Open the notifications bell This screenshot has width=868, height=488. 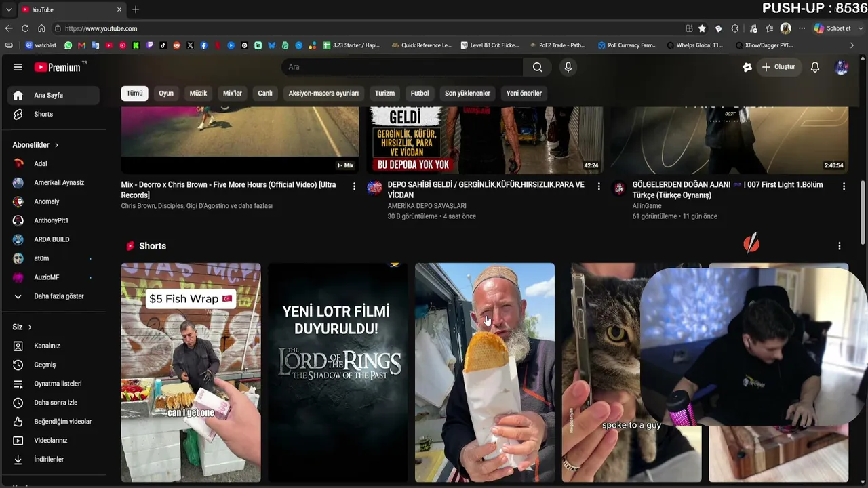815,67
